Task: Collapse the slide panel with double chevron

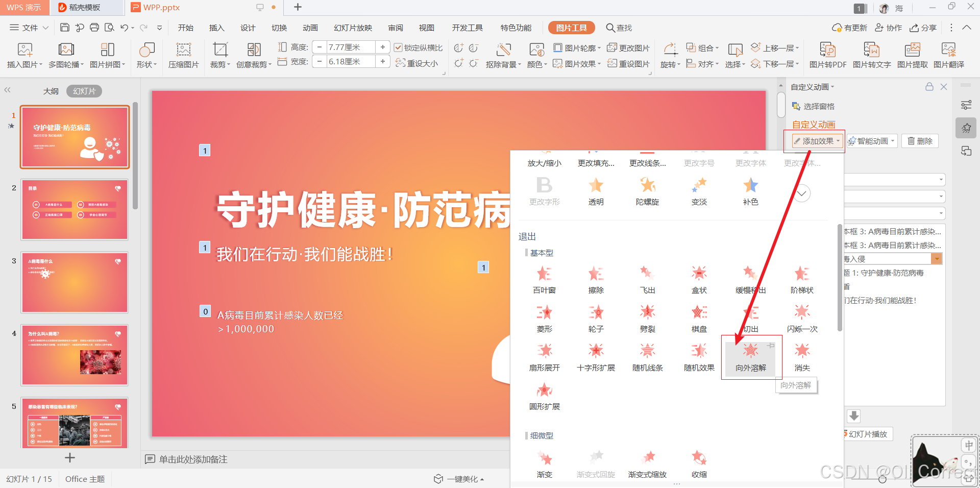Action: click(x=7, y=90)
